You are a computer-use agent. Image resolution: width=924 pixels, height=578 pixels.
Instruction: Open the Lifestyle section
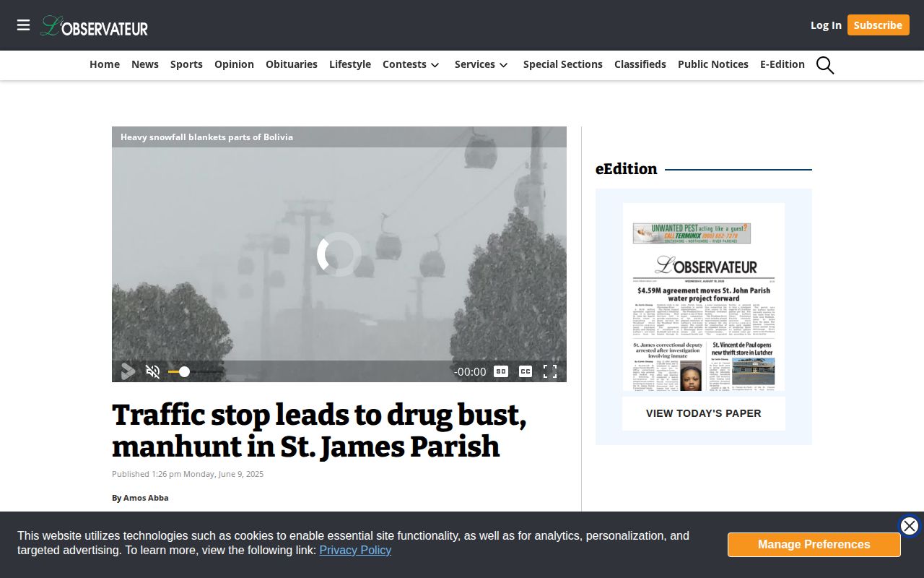[350, 64]
